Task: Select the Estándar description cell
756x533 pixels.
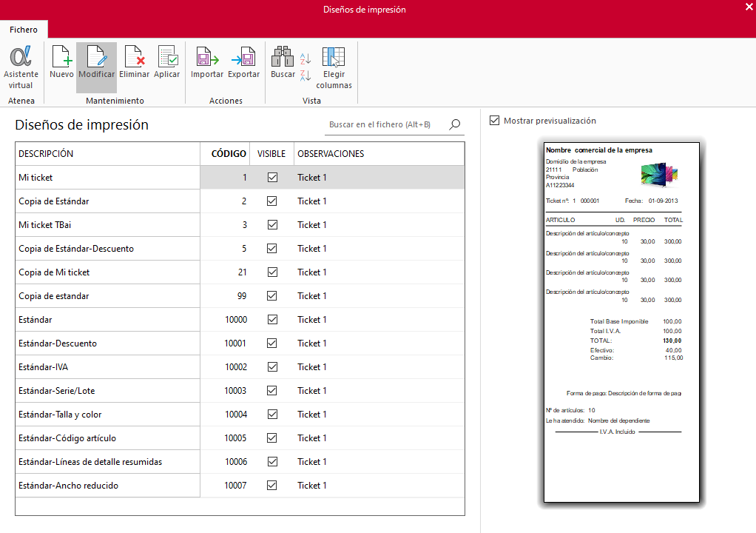Action: (107, 319)
